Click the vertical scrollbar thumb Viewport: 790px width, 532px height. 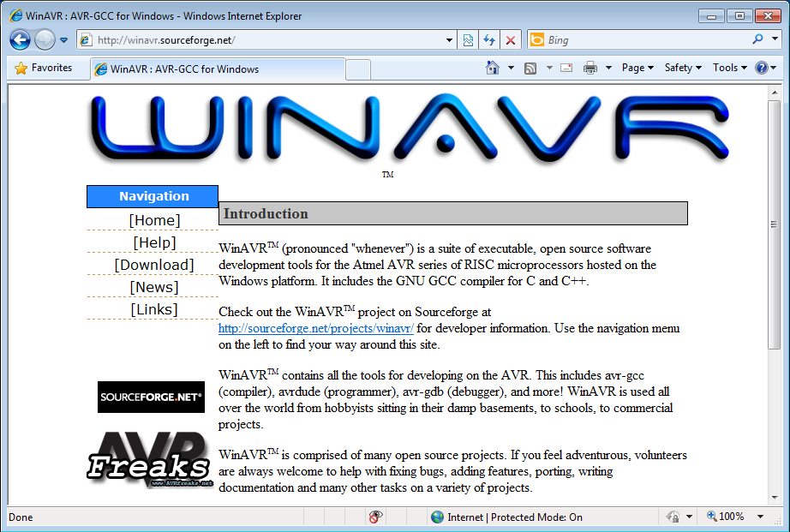pyautogui.click(x=775, y=224)
